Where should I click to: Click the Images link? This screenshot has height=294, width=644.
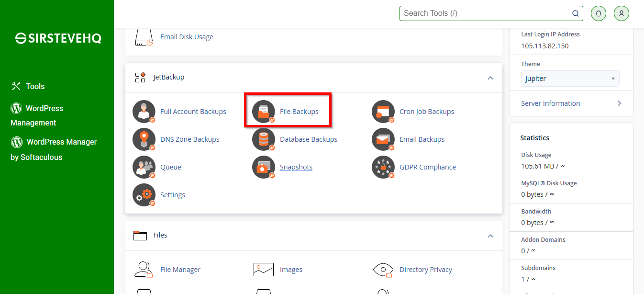pos(291,270)
